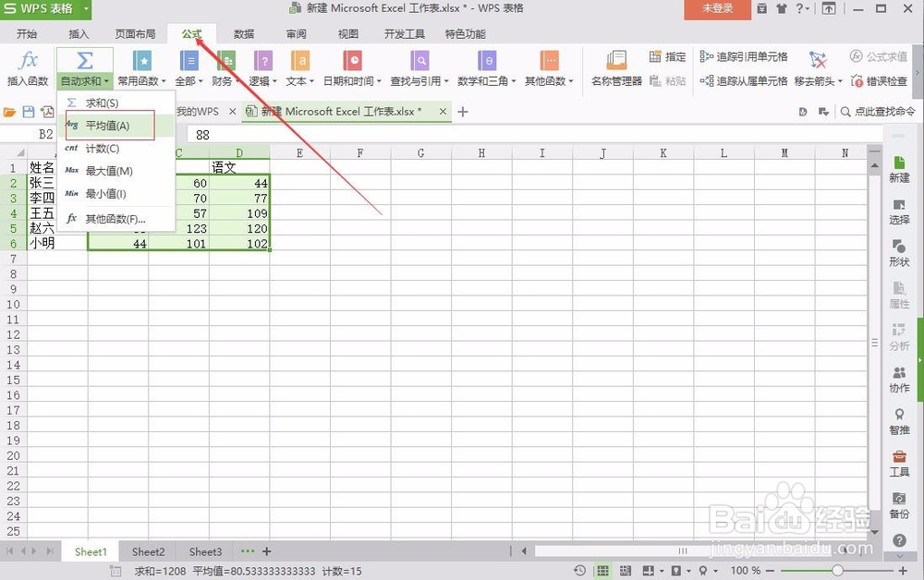Click the 错误检查 error check button
Image resolution: width=924 pixels, height=580 pixels.
(x=879, y=80)
